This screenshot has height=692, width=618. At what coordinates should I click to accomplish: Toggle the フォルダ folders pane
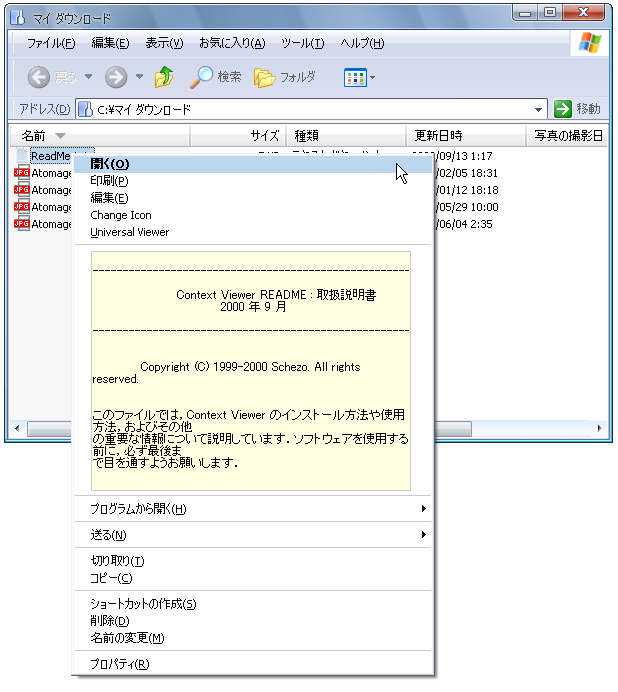(285, 78)
